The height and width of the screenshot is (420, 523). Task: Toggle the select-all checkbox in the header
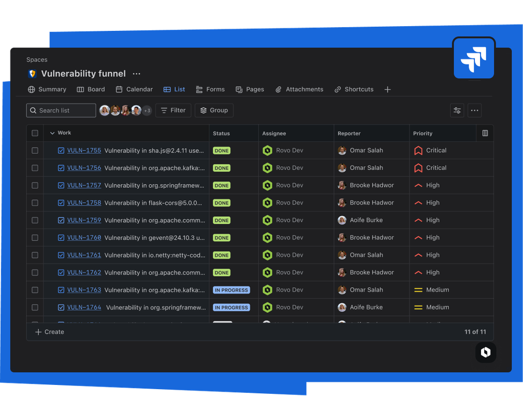tap(35, 133)
